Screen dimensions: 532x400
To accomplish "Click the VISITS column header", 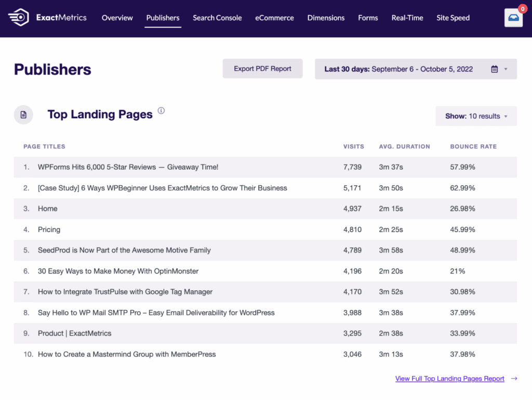I will click(353, 146).
